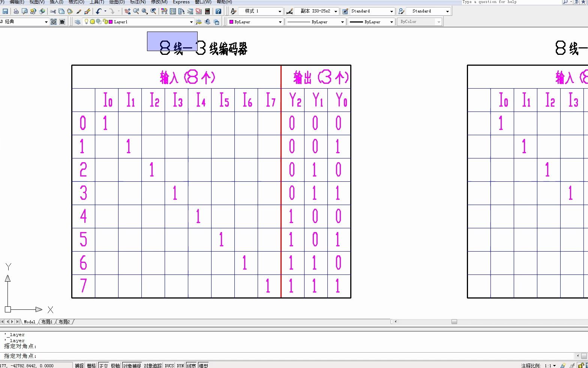Open the QuickCalc calculator icon
588x368 pixels.
click(207, 11)
